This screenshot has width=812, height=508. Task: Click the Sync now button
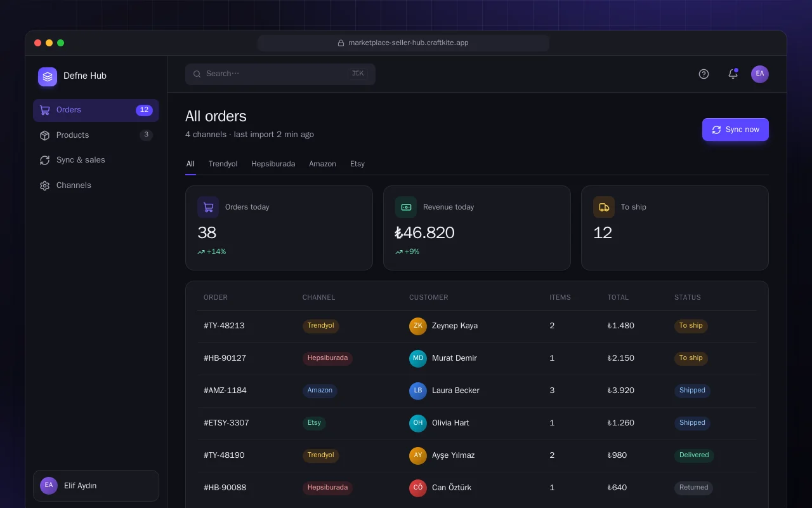click(735, 130)
